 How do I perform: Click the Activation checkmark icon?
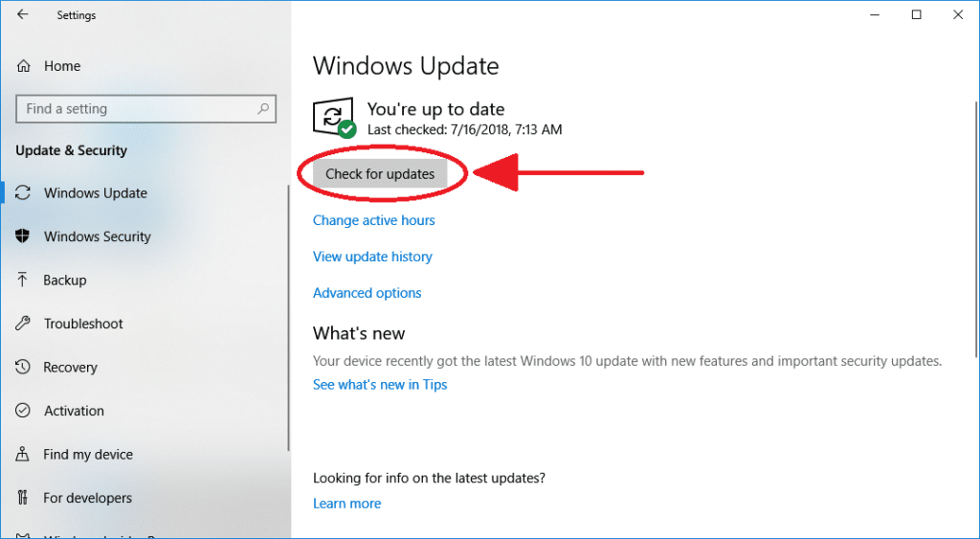(x=23, y=410)
